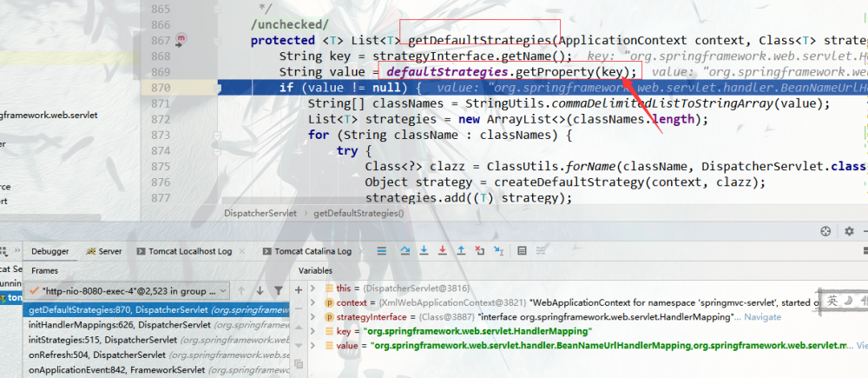Click the 'key' variable value string
The height and width of the screenshot is (378, 868).
(477, 331)
